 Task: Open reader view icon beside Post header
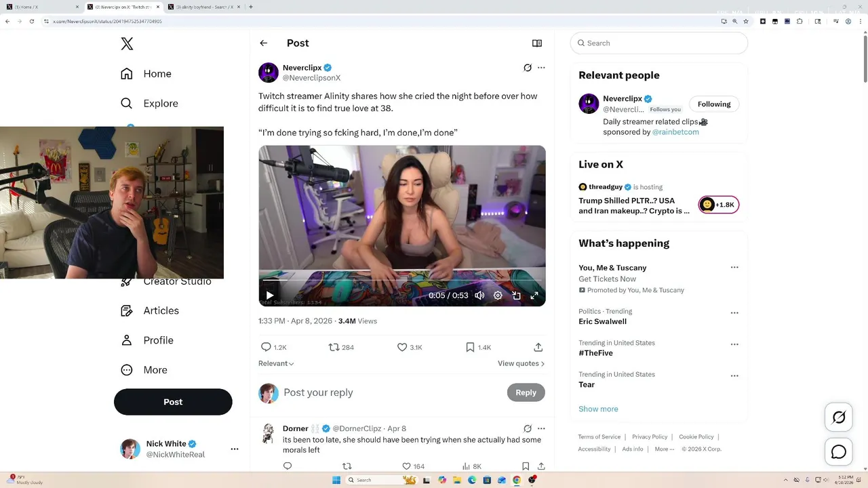click(537, 43)
